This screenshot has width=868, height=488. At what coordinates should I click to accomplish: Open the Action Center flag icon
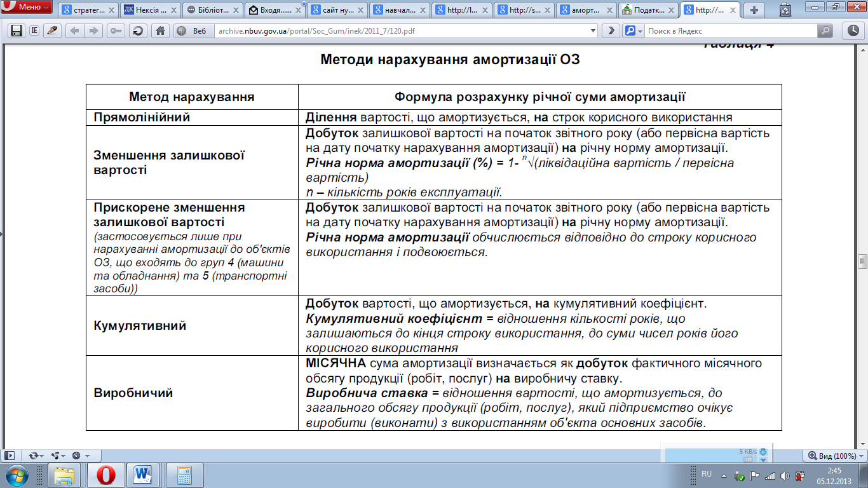coord(755,475)
